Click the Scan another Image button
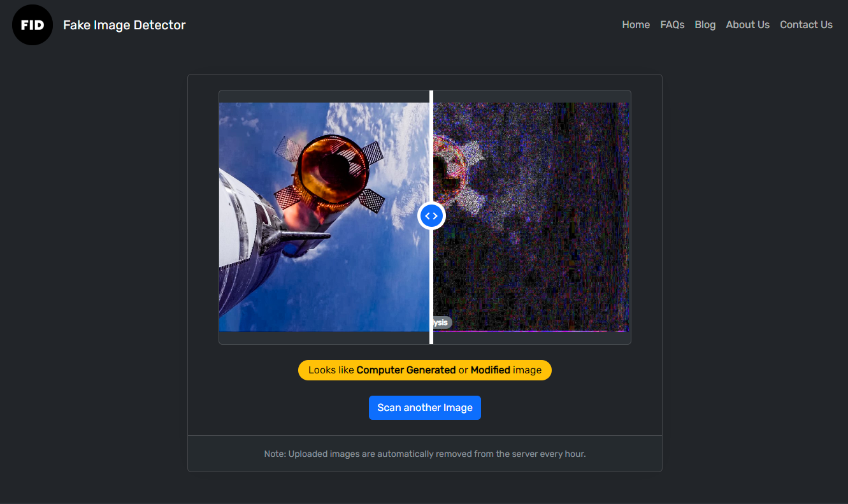Image resolution: width=848 pixels, height=504 pixels. tap(425, 408)
